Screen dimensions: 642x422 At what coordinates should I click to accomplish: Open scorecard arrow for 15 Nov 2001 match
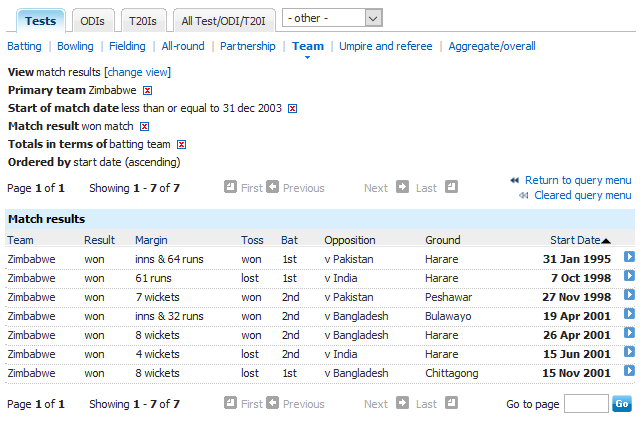pos(629,372)
